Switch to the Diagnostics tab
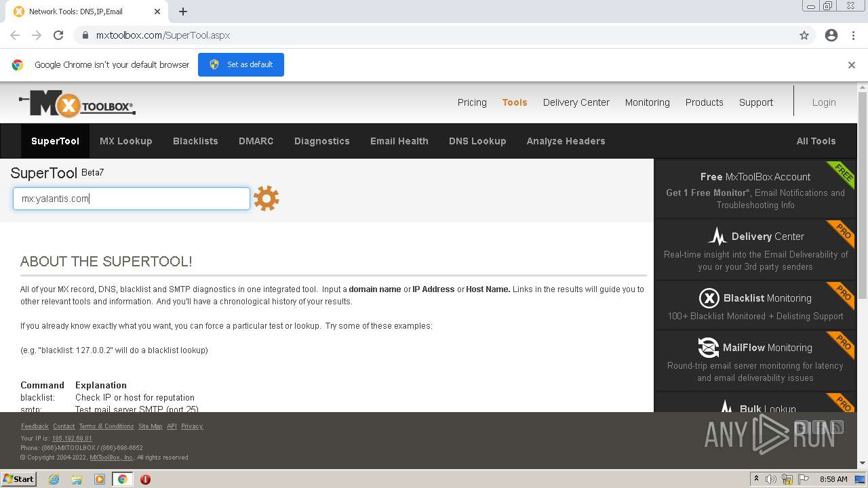Viewport: 868px width, 488px height. tap(322, 141)
